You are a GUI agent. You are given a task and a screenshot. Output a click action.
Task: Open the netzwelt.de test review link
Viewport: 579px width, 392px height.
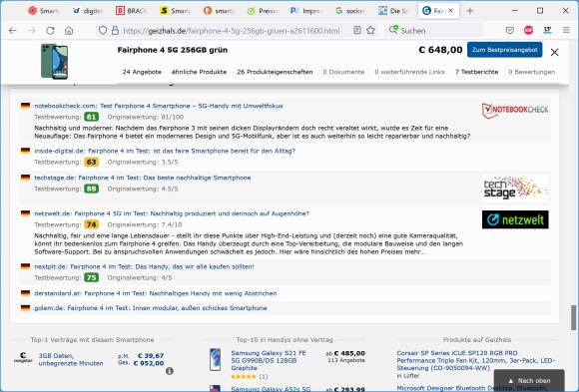[x=172, y=213]
